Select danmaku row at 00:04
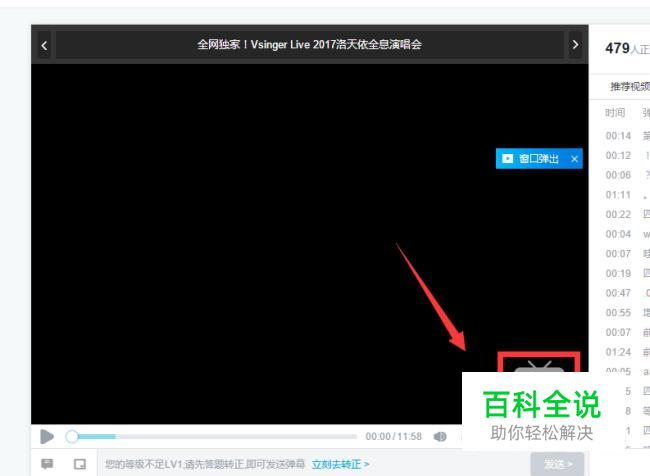This screenshot has width=650, height=476. click(627, 234)
